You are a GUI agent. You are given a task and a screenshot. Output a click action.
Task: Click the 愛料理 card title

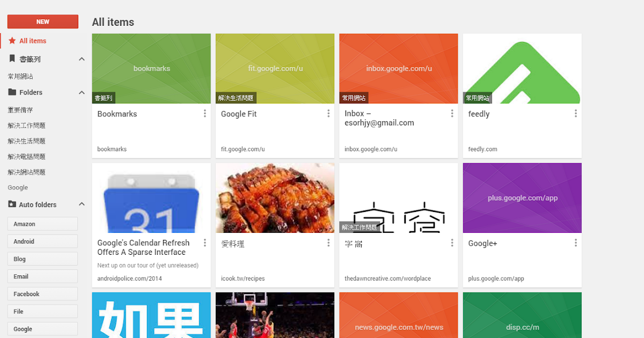(x=232, y=244)
